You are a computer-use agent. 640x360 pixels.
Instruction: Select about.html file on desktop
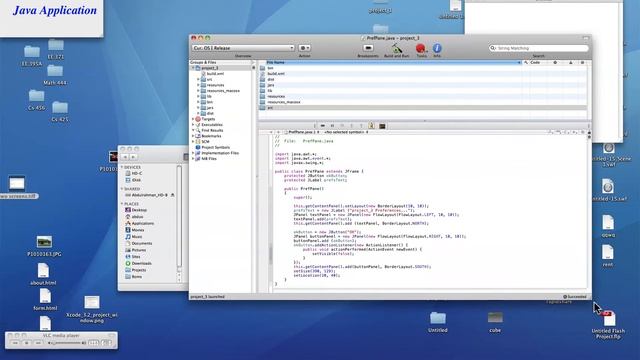(x=43, y=274)
